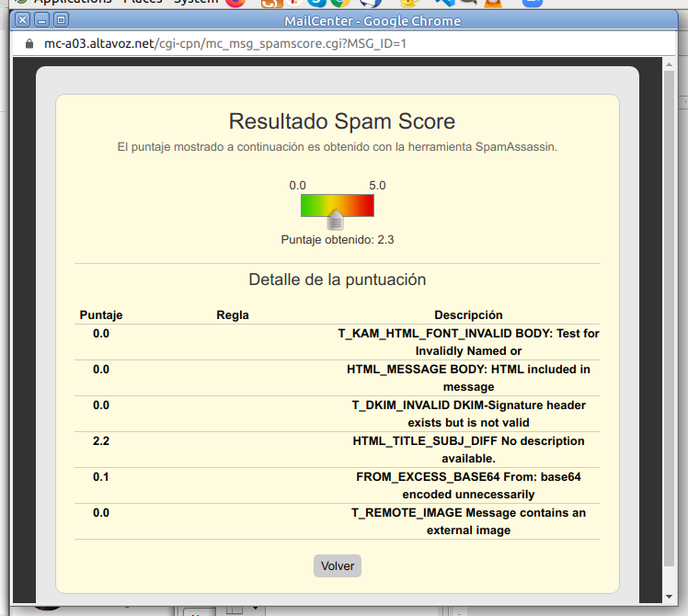The height and width of the screenshot is (616, 688).
Task: Click the 'Detalle de la puntuación' heading
Action: [337, 279]
